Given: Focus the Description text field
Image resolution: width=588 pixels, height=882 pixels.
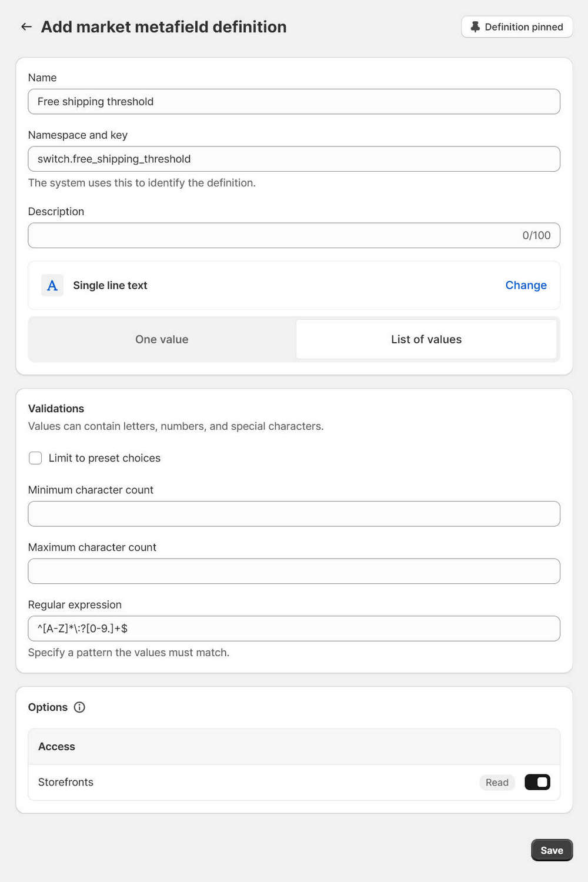Looking at the screenshot, I should coord(270,235).
